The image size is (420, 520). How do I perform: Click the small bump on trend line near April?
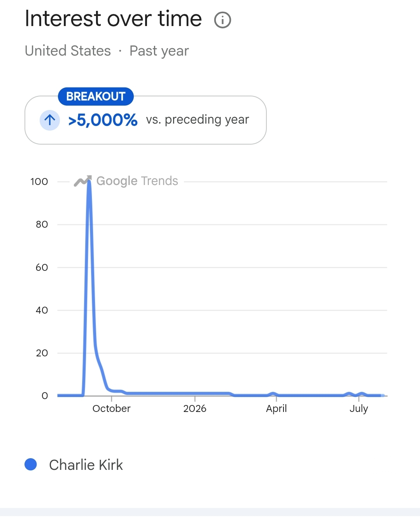tap(273, 394)
